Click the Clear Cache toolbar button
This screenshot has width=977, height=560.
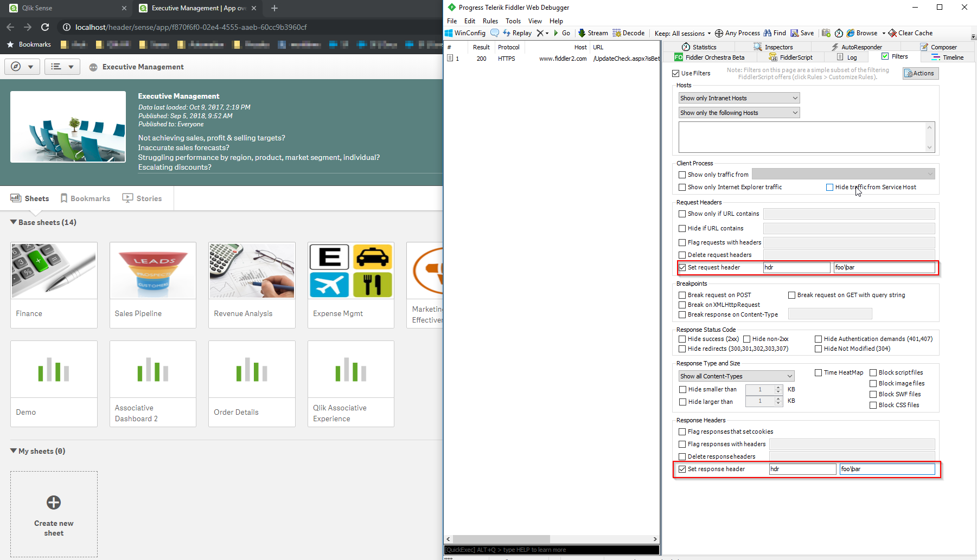911,33
